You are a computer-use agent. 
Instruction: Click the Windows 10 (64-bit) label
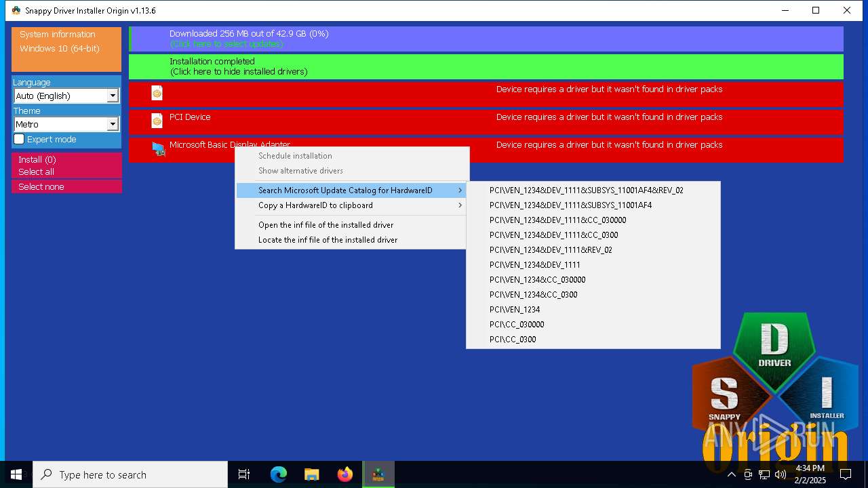pyautogui.click(x=60, y=49)
